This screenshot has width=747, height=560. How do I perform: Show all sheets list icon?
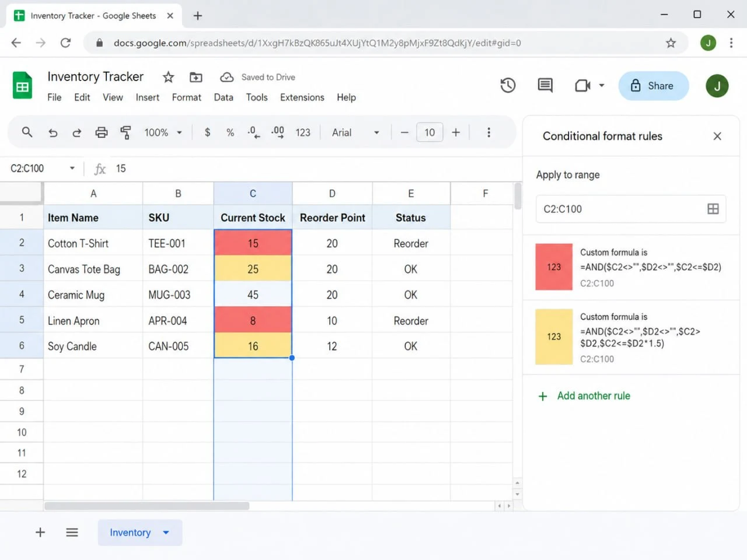coord(72,532)
